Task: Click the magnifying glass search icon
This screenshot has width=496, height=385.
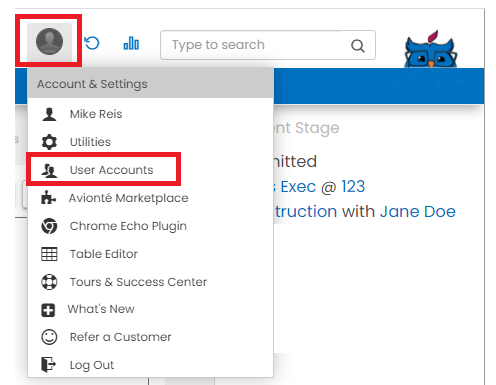Action: [358, 45]
